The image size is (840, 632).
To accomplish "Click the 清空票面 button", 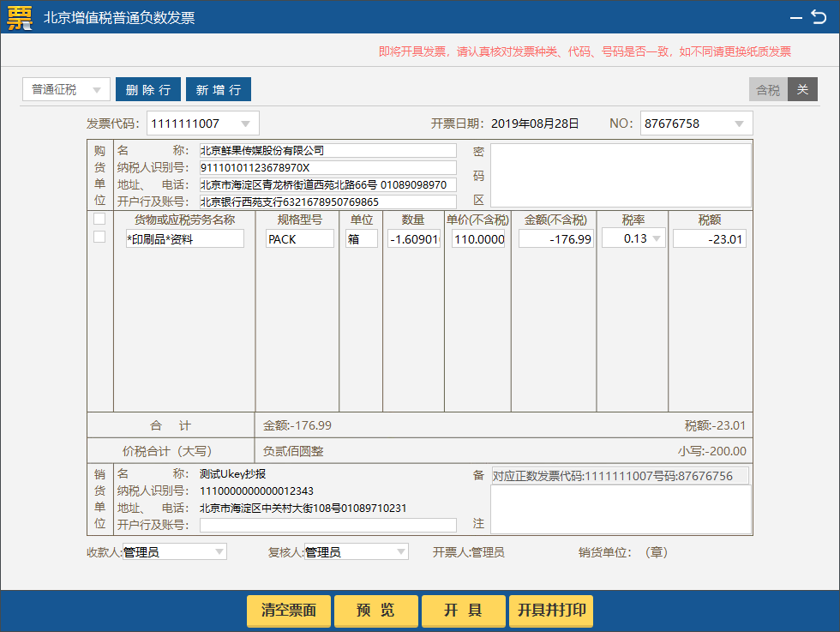I will 289,610.
